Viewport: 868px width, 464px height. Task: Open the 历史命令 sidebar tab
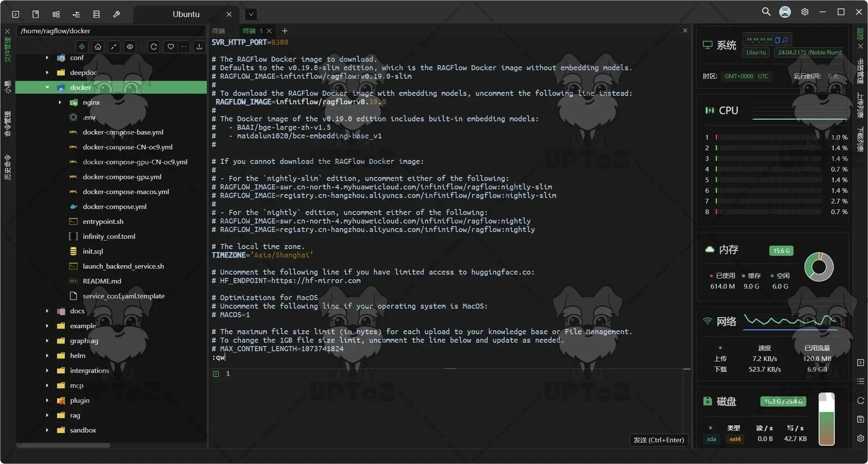[x=7, y=167]
